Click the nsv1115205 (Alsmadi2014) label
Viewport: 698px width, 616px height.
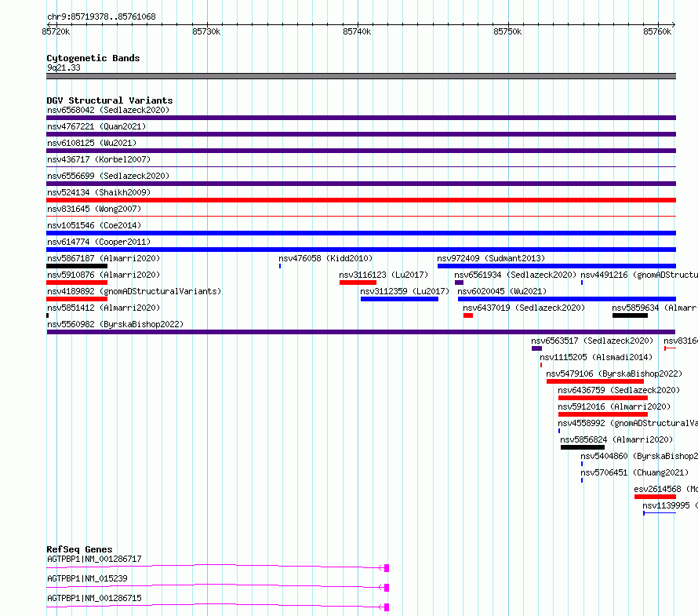pyautogui.click(x=596, y=357)
